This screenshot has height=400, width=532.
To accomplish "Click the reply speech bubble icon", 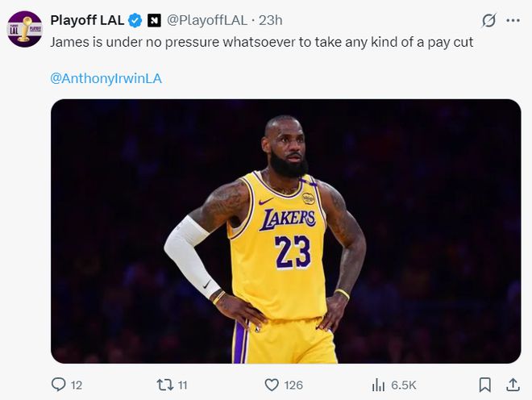I will 58,385.
